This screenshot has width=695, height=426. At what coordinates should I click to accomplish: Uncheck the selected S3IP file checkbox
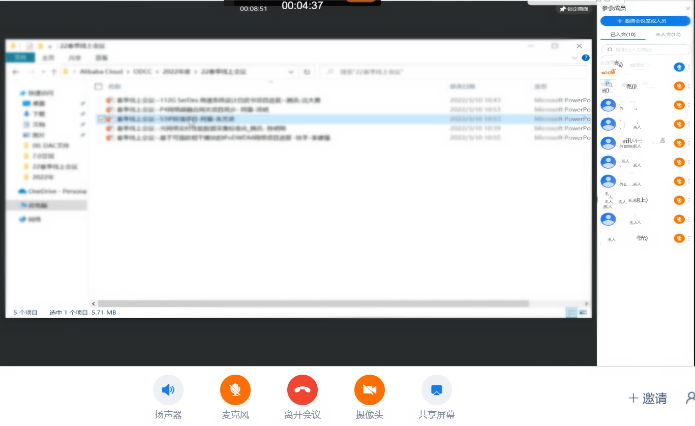(x=102, y=119)
